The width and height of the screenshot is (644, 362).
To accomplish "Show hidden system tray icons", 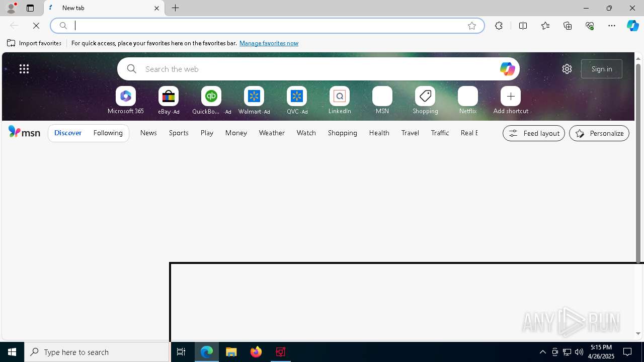I will (543, 352).
